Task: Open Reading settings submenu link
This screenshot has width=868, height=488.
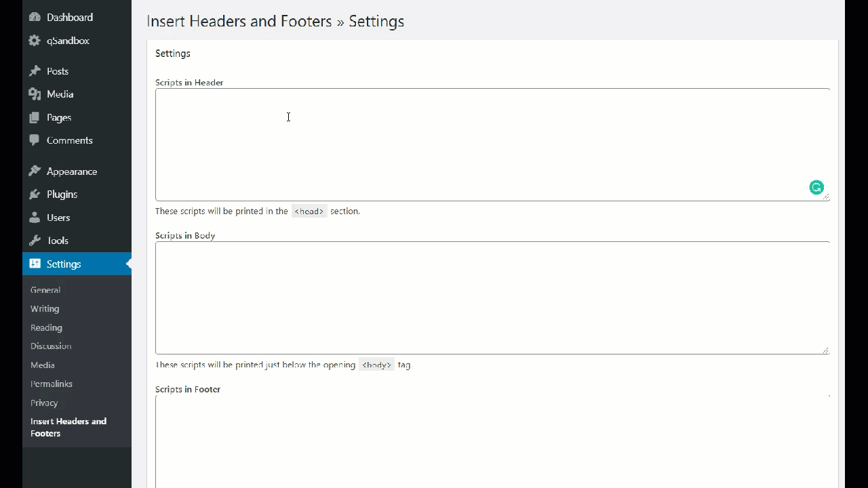Action: [46, 328]
